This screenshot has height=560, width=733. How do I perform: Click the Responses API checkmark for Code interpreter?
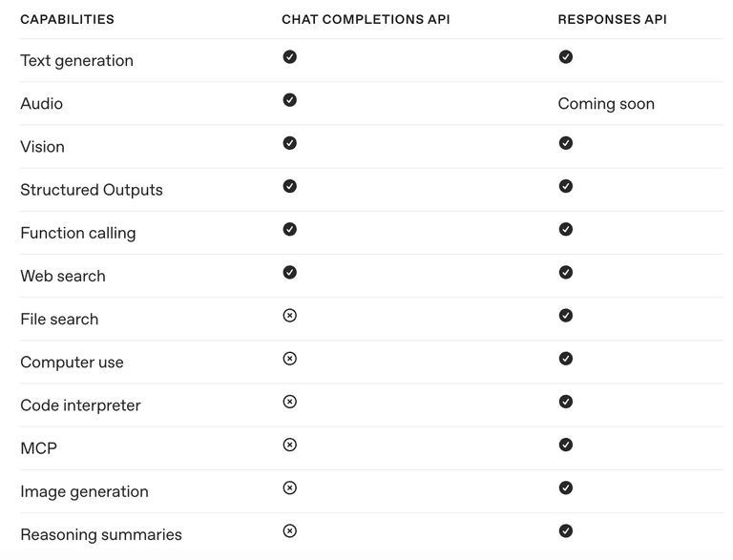(x=566, y=402)
